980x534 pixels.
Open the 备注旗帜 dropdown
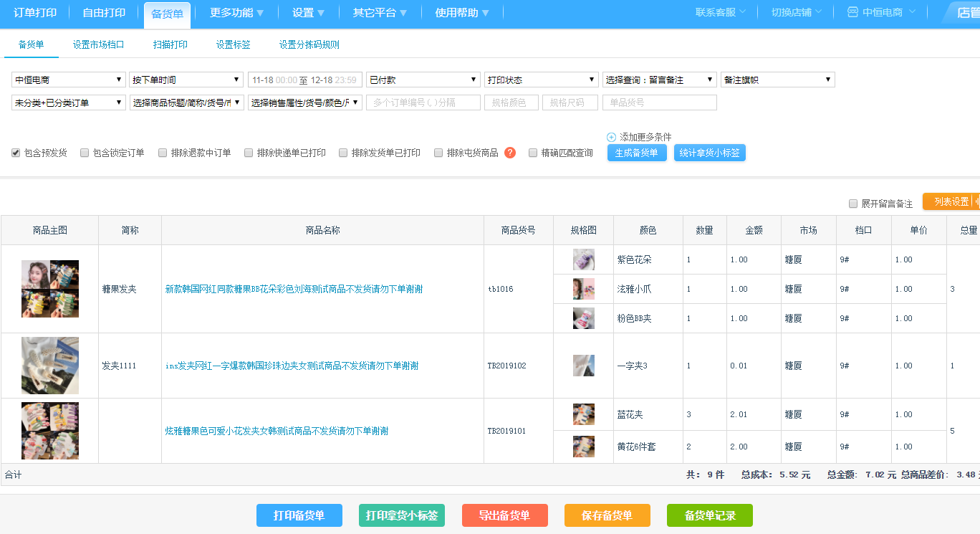point(778,80)
